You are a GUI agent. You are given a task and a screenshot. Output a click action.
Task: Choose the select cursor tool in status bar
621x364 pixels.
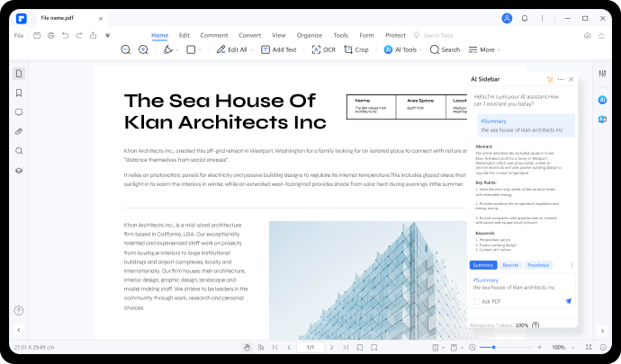tap(261, 348)
